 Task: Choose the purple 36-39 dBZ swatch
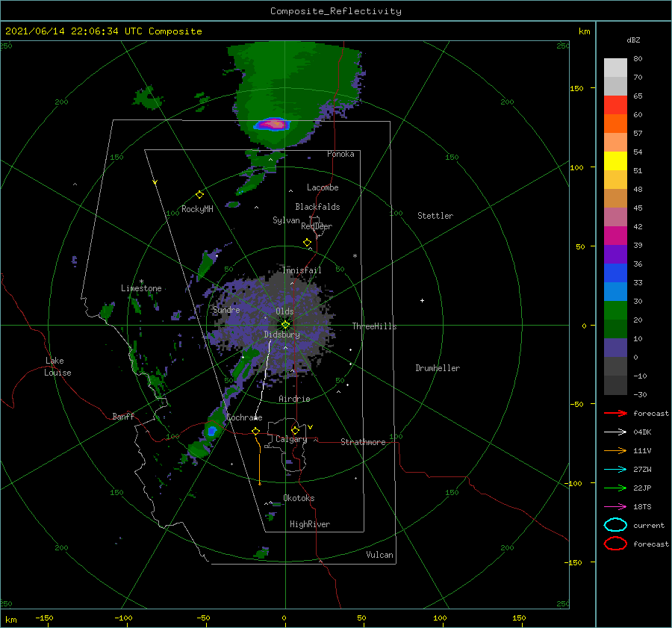coord(615,254)
